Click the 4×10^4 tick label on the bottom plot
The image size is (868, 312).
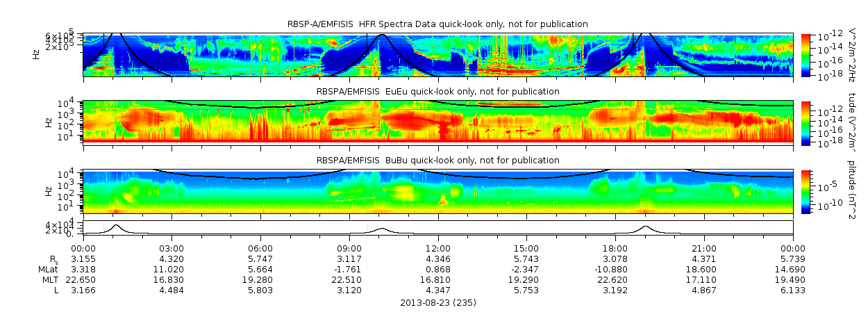[66, 224]
